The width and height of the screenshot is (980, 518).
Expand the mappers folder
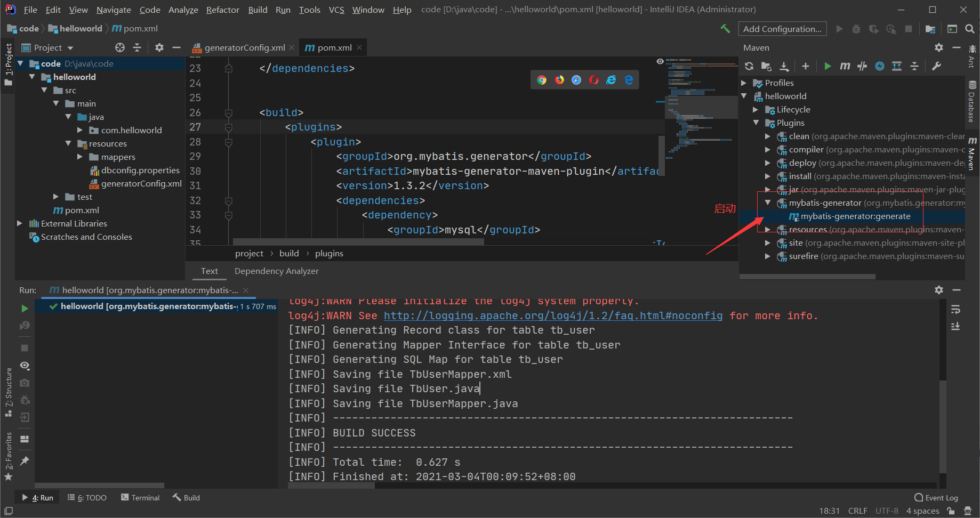[x=80, y=157]
